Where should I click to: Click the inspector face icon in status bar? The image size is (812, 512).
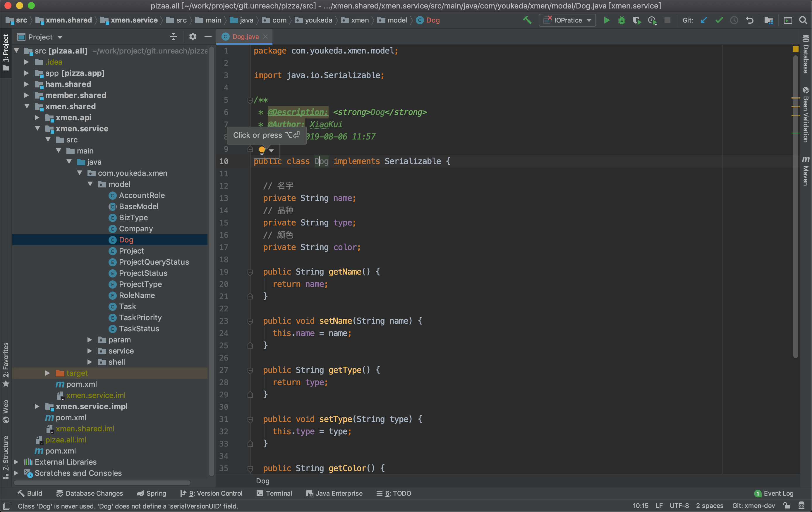(801, 506)
